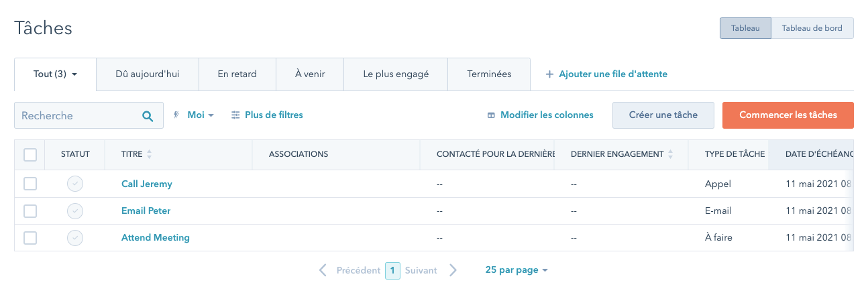Image resolution: width=868 pixels, height=303 pixels.
Task: Go to next page chevron
Action: pyautogui.click(x=453, y=270)
